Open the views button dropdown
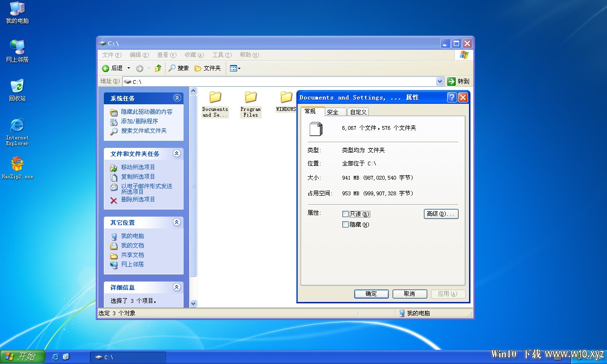The width and height of the screenshot is (607, 364). [235, 68]
